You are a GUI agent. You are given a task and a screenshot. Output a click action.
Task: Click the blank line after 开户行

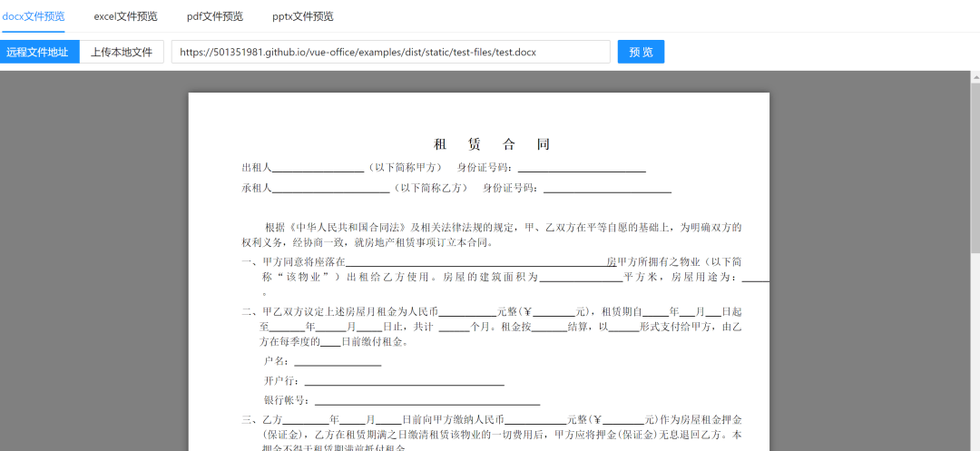click(405, 382)
